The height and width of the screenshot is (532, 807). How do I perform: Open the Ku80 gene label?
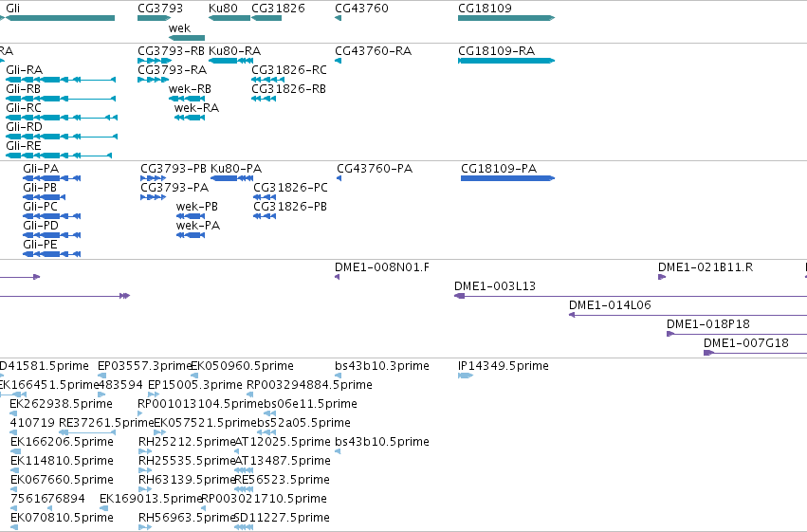coord(223,9)
